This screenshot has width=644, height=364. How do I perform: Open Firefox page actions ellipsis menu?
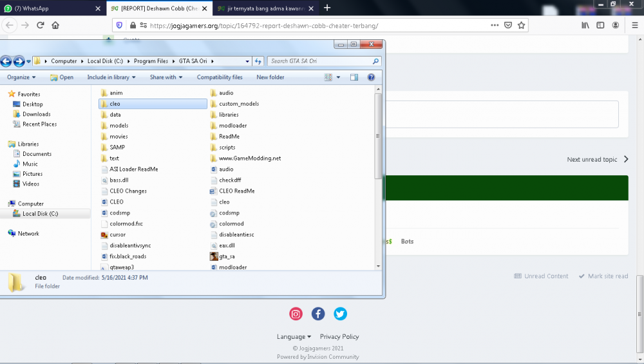point(495,25)
